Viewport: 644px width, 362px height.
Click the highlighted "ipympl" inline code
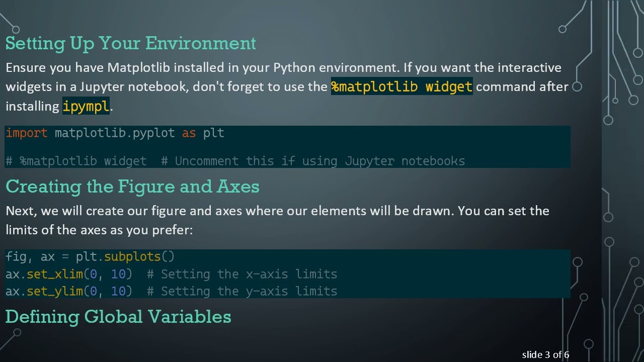(86, 106)
